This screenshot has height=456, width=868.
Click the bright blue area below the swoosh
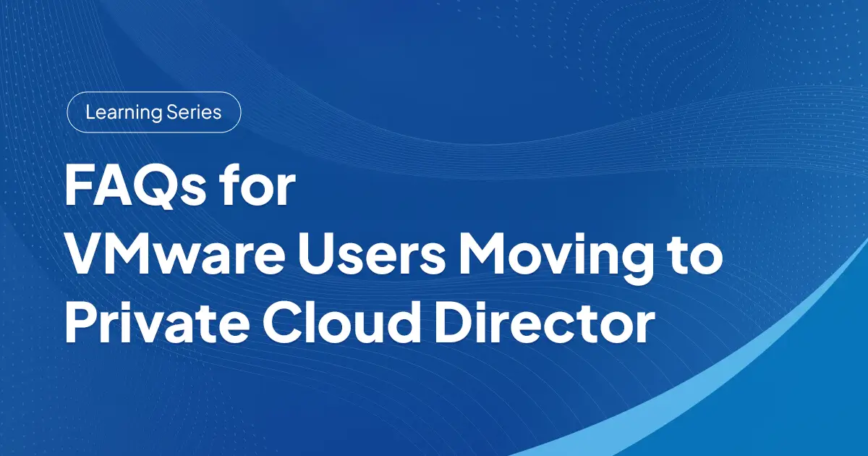click(796, 405)
